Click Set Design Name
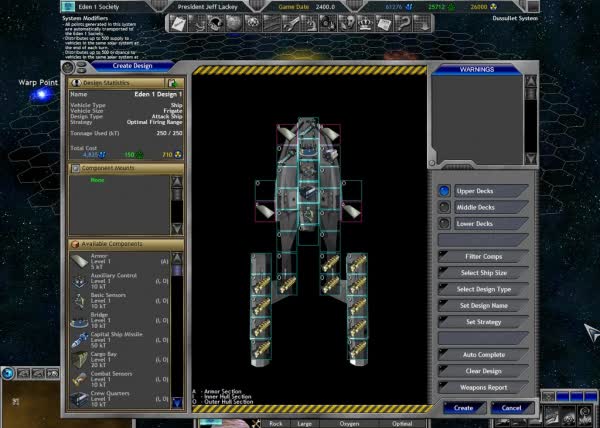 point(483,306)
